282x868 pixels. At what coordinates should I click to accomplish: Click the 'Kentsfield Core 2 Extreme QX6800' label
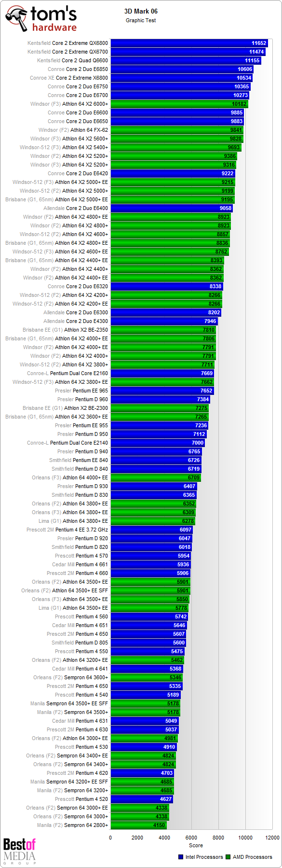coord(67,43)
